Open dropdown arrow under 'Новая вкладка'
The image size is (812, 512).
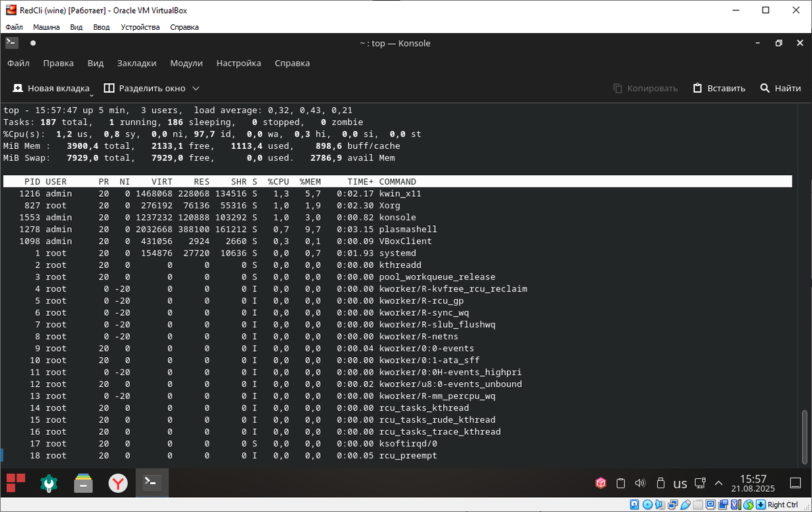point(91,95)
